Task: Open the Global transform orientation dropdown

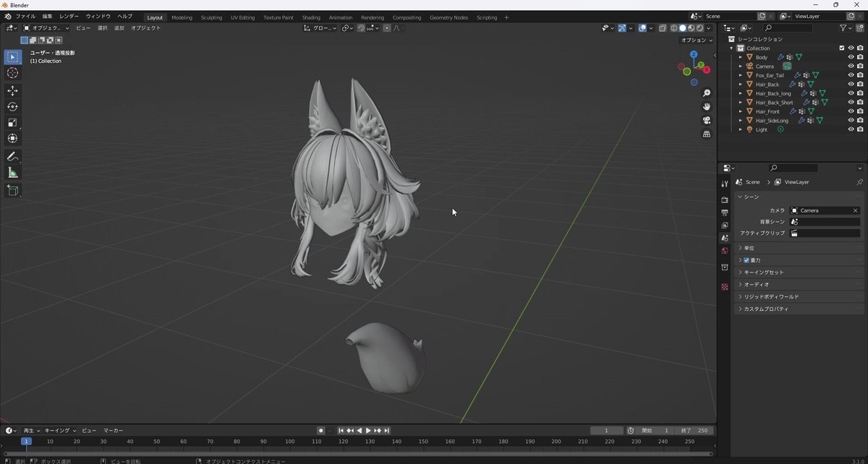Action: (320, 28)
